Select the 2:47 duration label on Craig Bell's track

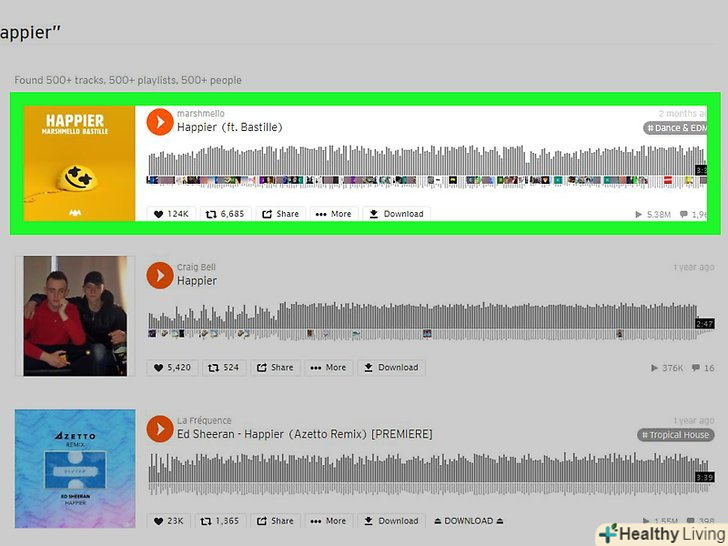pyautogui.click(x=704, y=324)
